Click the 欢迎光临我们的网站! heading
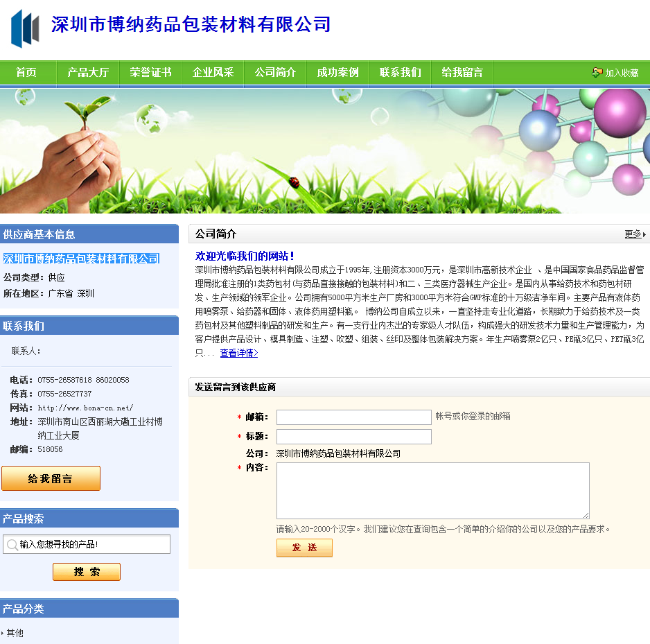Screen dimensions: 650x644 pyautogui.click(x=245, y=256)
